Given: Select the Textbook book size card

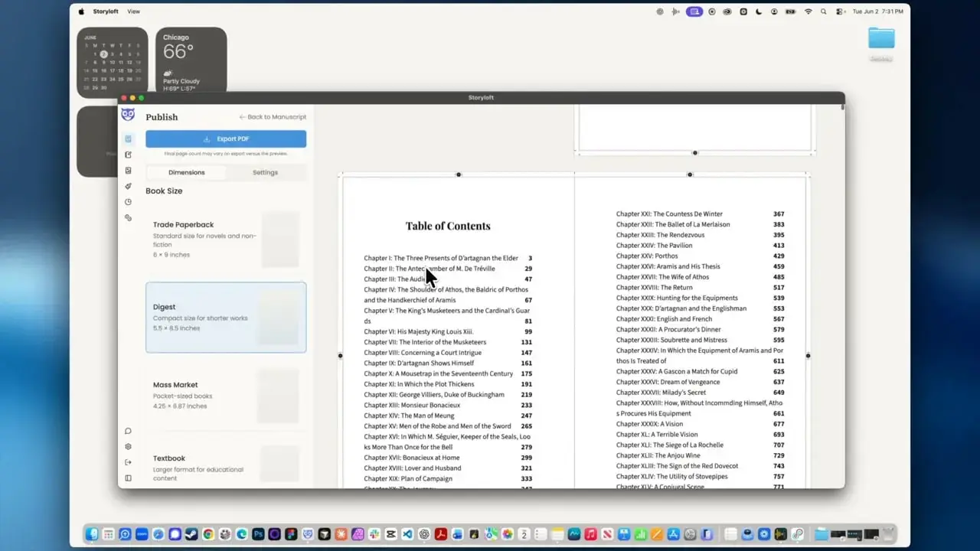Looking at the screenshot, I should [x=226, y=464].
